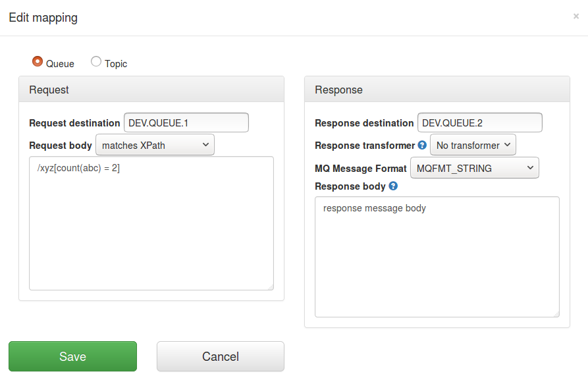Click the help icon beside Response body

393,186
